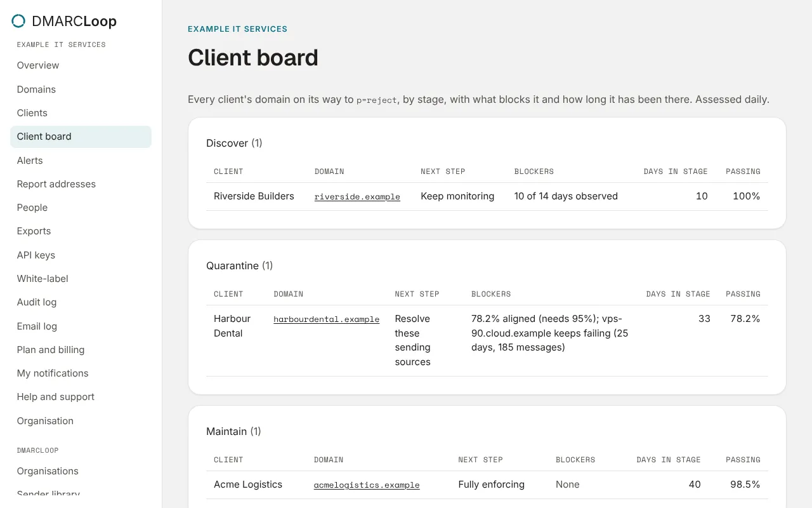The width and height of the screenshot is (812, 508).
Task: Click the 'EXAMPLE IT SERVICES' breadcrumb above title
Action: [237, 29]
